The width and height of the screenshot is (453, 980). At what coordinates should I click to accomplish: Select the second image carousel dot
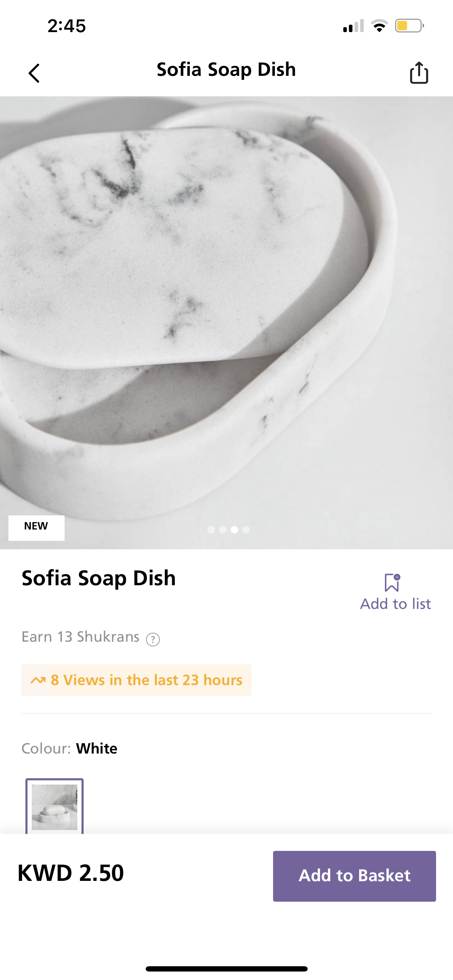(223, 530)
